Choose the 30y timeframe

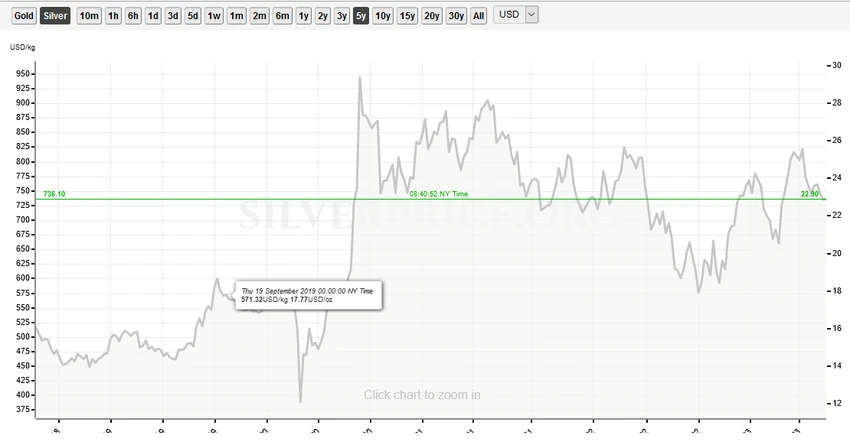coord(456,16)
